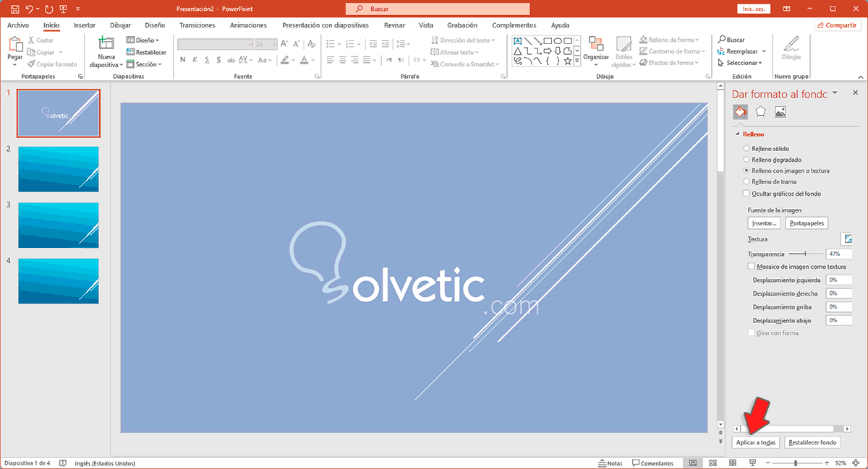Image resolution: width=868 pixels, height=469 pixels.
Task: Select Relleno con imagen o textura option
Action: pyautogui.click(x=786, y=171)
